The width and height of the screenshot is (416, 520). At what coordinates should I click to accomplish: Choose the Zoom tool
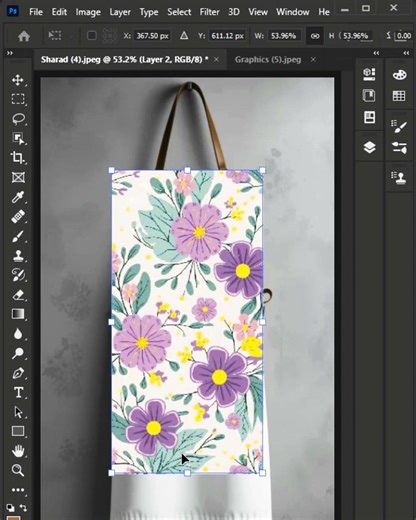point(18,470)
